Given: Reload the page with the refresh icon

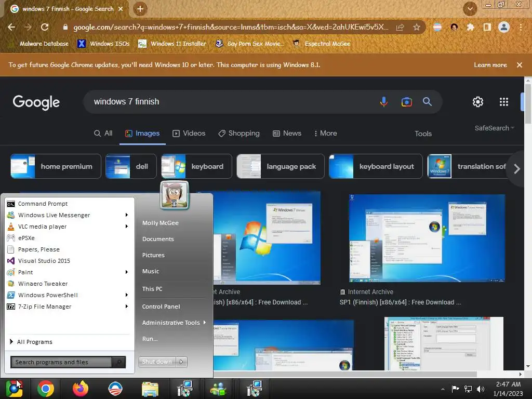Looking at the screenshot, I should [45, 27].
